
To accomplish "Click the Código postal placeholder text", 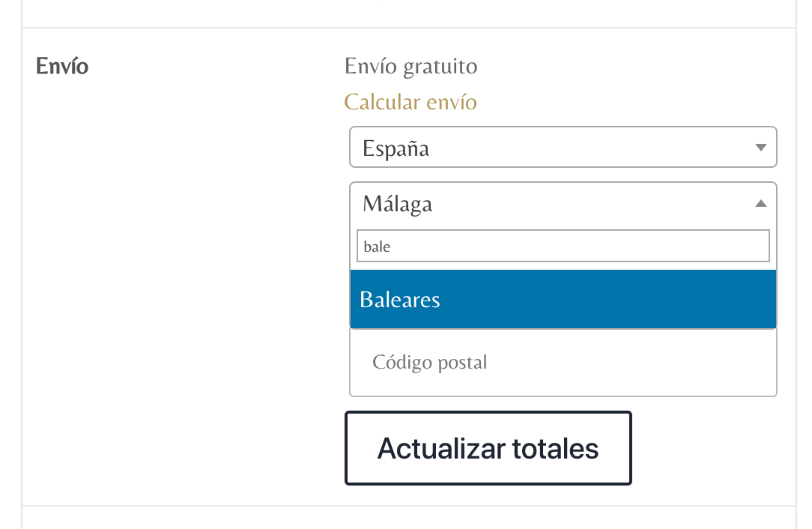I will (x=429, y=362).
